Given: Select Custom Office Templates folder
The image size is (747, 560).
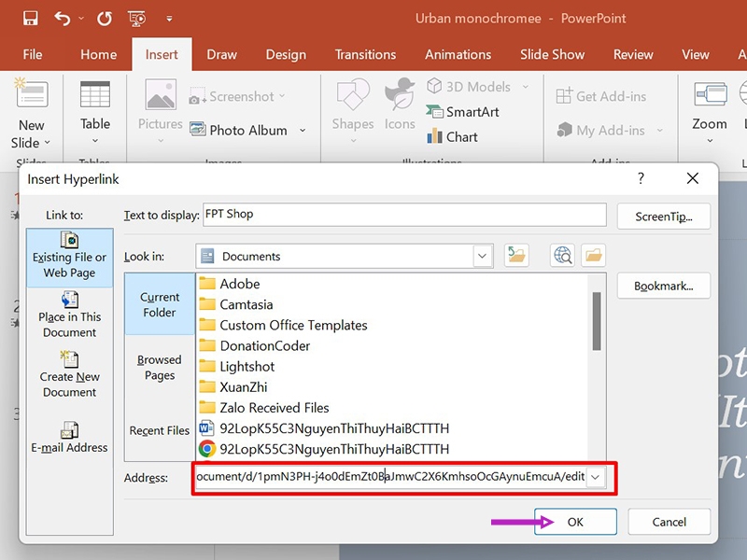Looking at the screenshot, I should click(x=283, y=325).
